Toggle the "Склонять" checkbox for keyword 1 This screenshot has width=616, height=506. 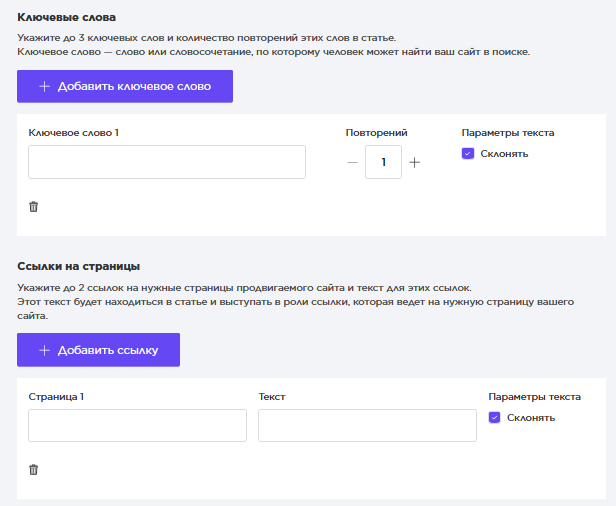point(468,154)
